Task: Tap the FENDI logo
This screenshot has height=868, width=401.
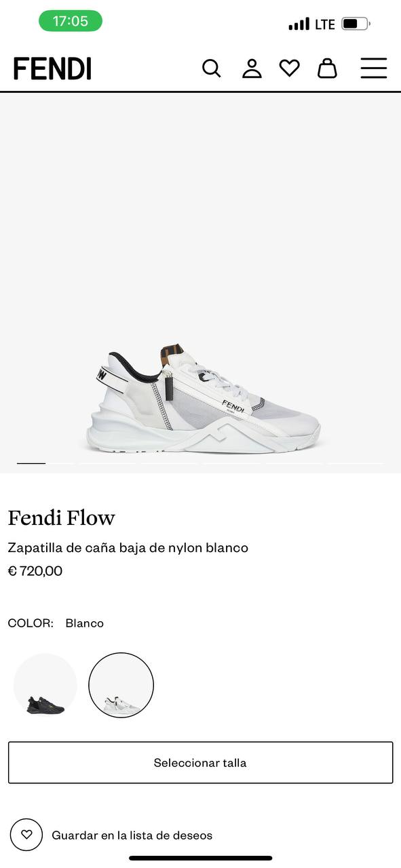Action: (52, 68)
